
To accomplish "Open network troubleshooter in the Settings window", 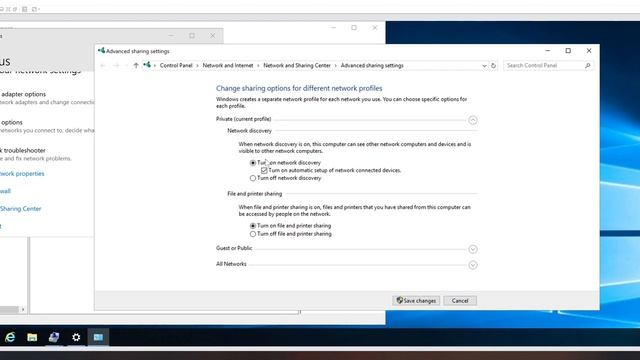I will (x=22, y=151).
